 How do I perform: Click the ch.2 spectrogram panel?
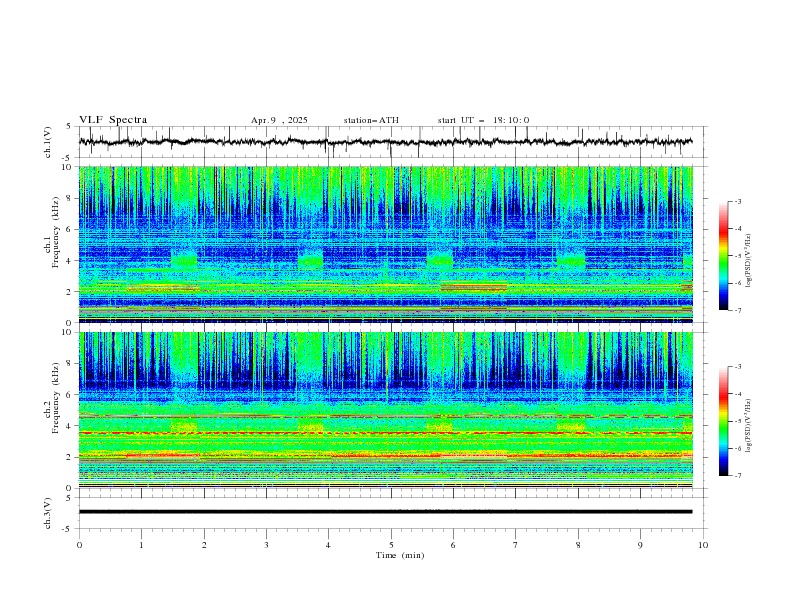click(385, 410)
